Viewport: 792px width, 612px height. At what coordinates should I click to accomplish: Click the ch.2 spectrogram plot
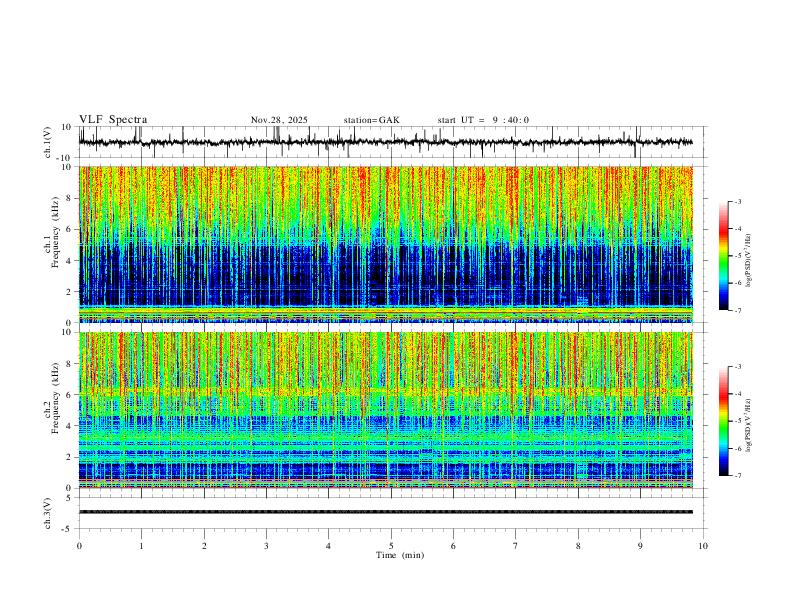coord(385,410)
